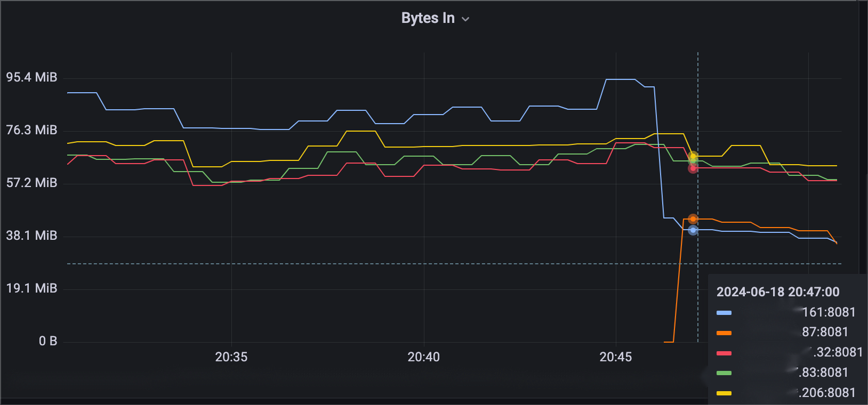Click the 87:8081 series label in tooltip
The image size is (868, 405).
[825, 332]
